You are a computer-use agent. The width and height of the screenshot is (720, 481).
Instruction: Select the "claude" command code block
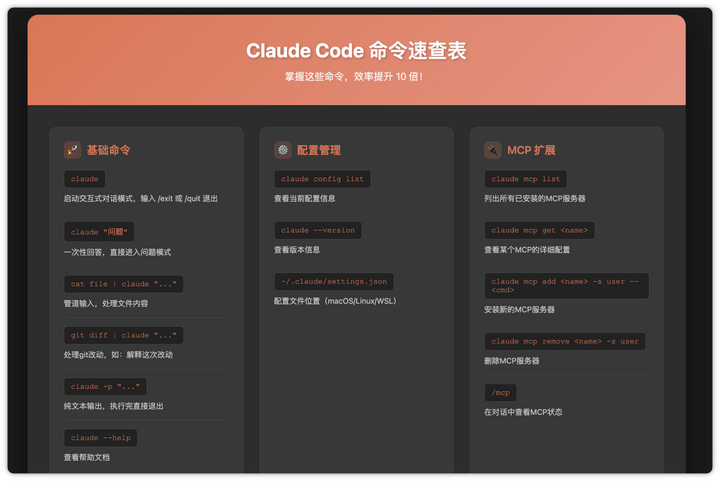85,179
